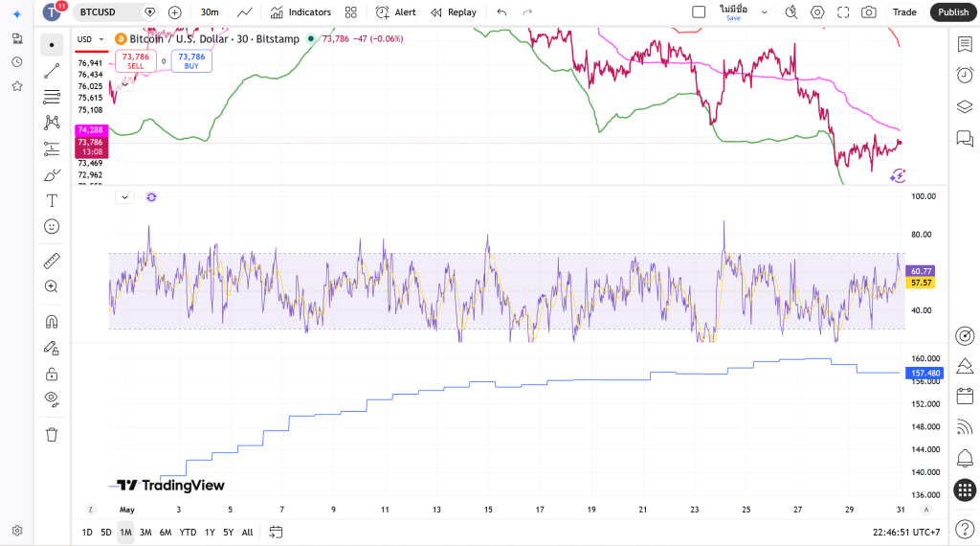Open the Indicators dialog
The height and width of the screenshot is (546, 980).
[x=301, y=11]
